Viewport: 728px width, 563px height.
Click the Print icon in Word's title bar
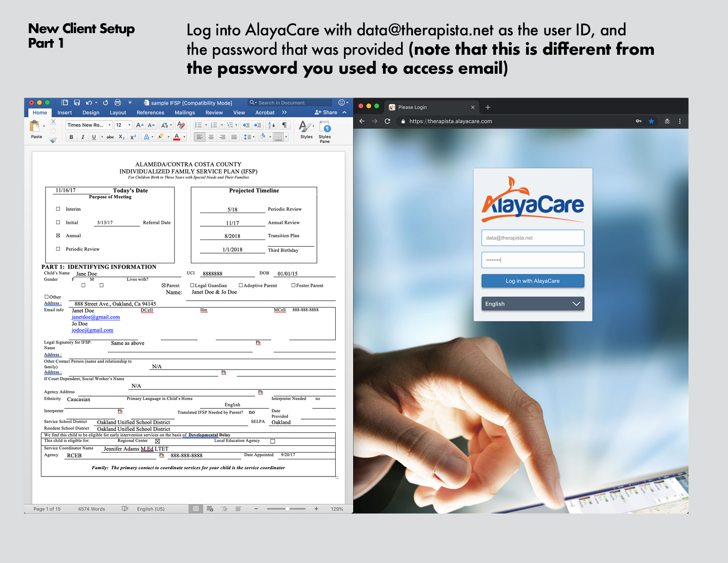[x=118, y=102]
